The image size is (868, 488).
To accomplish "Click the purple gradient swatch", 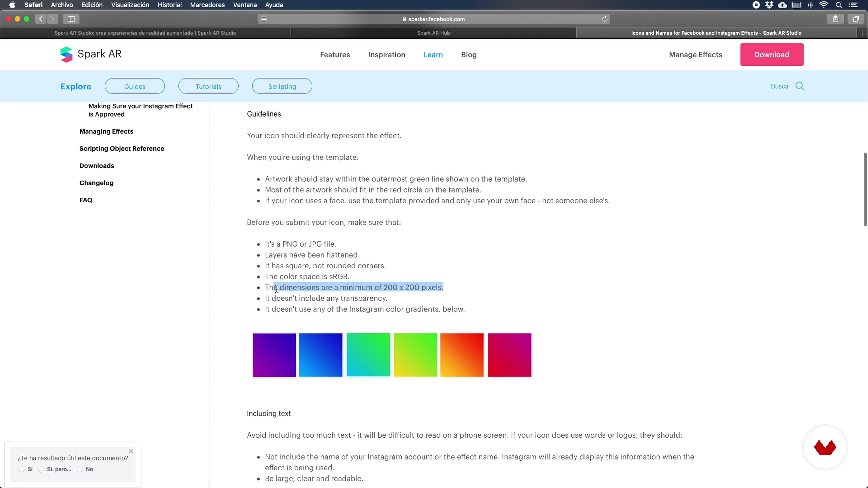I will (274, 355).
